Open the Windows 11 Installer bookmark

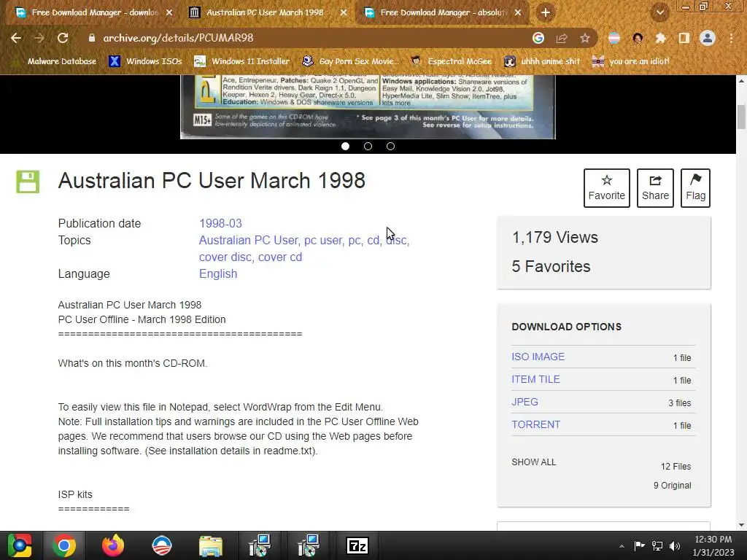[242, 61]
